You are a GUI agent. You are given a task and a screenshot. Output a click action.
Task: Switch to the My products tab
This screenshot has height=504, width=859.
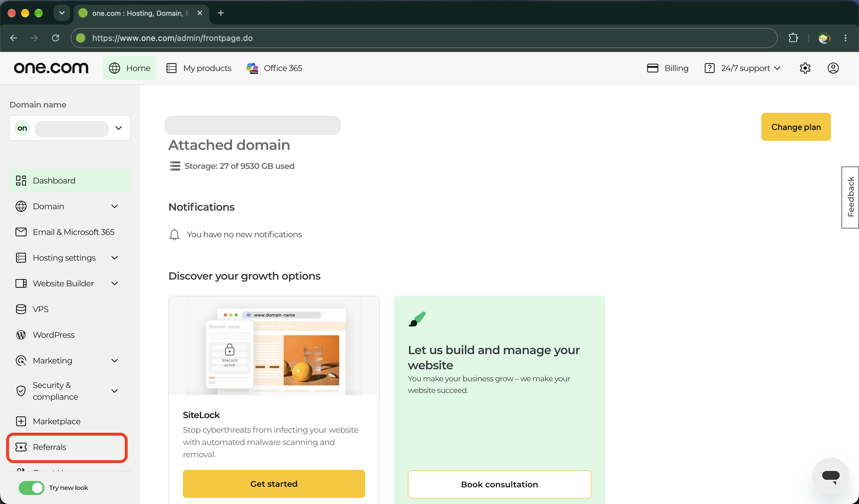[x=199, y=68]
